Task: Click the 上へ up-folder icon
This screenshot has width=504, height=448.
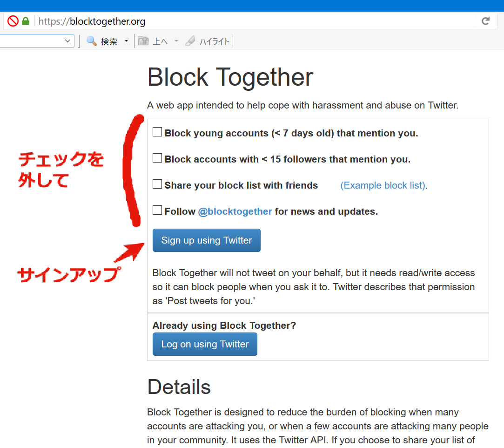Action: click(x=143, y=41)
